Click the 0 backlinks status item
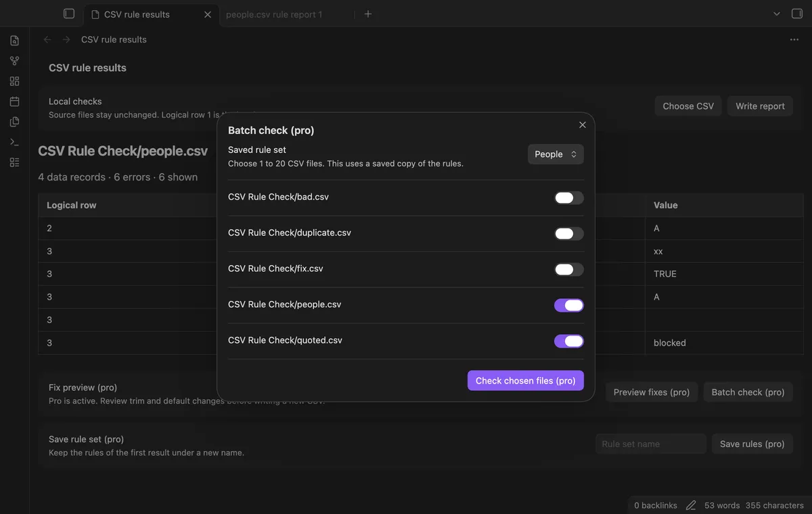 (656, 505)
